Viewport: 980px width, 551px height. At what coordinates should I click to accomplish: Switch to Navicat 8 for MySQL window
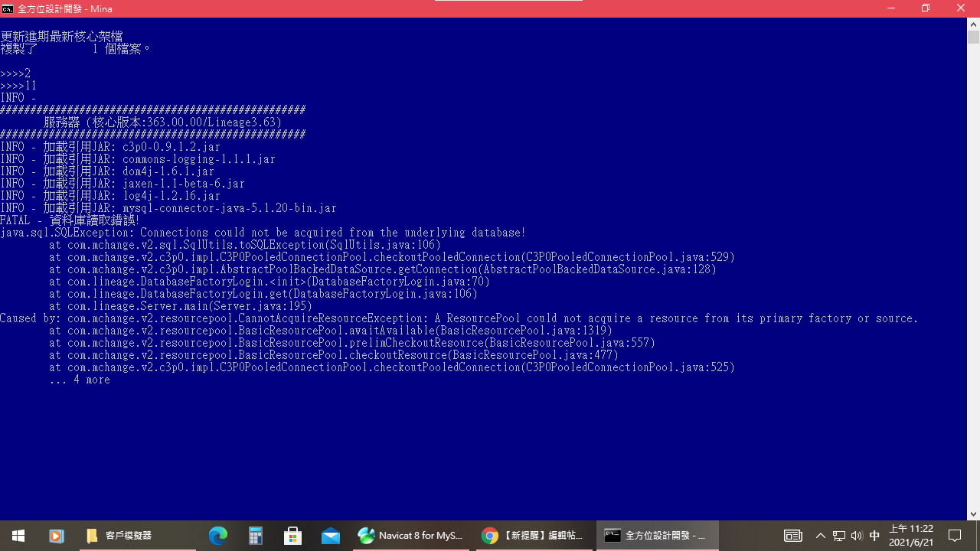pos(411,536)
